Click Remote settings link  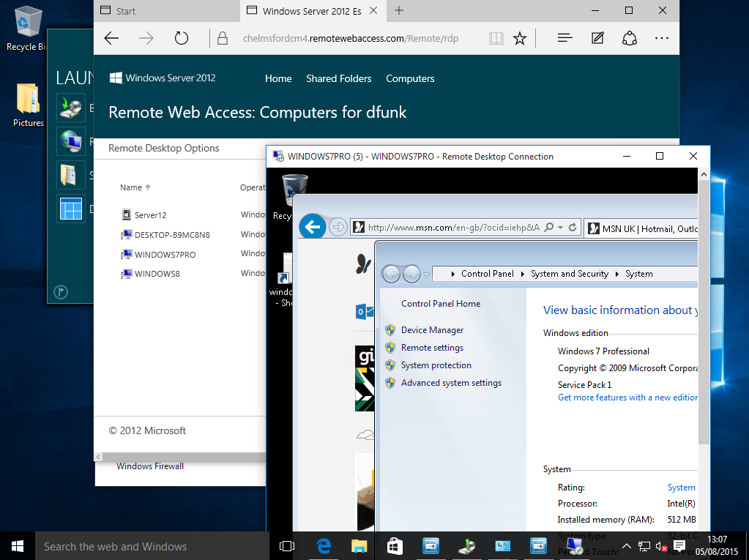click(432, 348)
